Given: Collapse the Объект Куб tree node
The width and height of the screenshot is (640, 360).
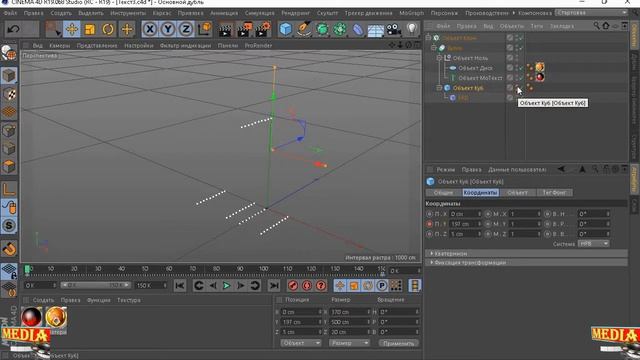Looking at the screenshot, I should [x=439, y=88].
